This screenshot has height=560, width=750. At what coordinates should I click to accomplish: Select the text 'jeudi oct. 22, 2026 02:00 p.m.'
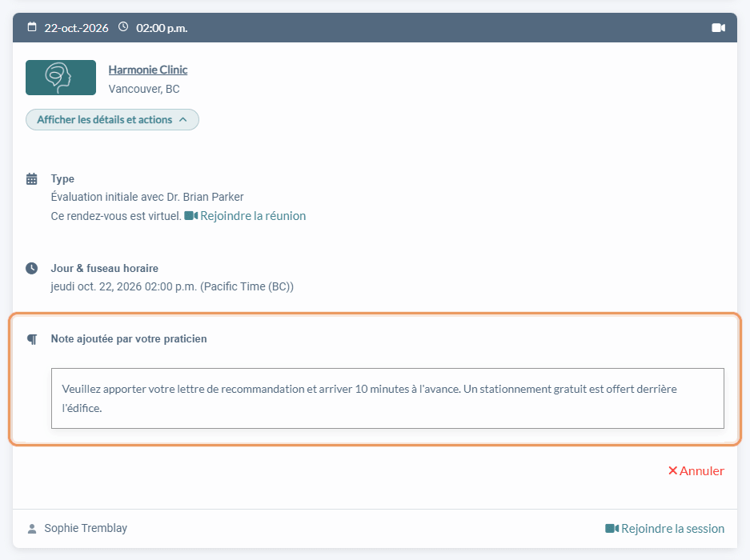click(124, 286)
